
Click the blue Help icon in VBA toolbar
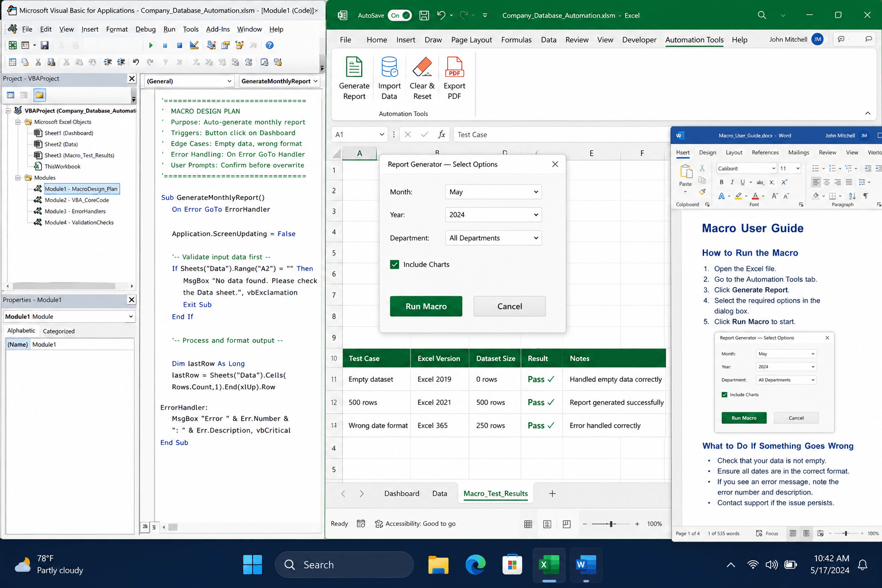(269, 45)
